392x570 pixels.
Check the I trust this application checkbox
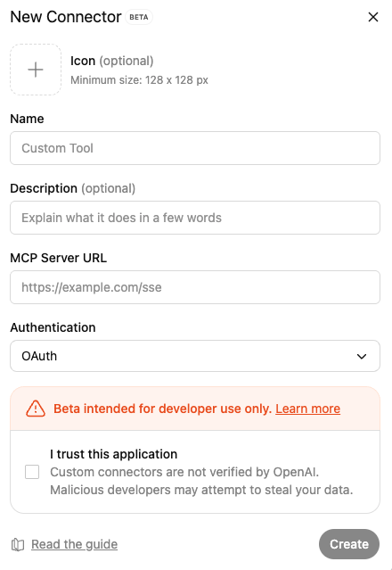point(32,472)
